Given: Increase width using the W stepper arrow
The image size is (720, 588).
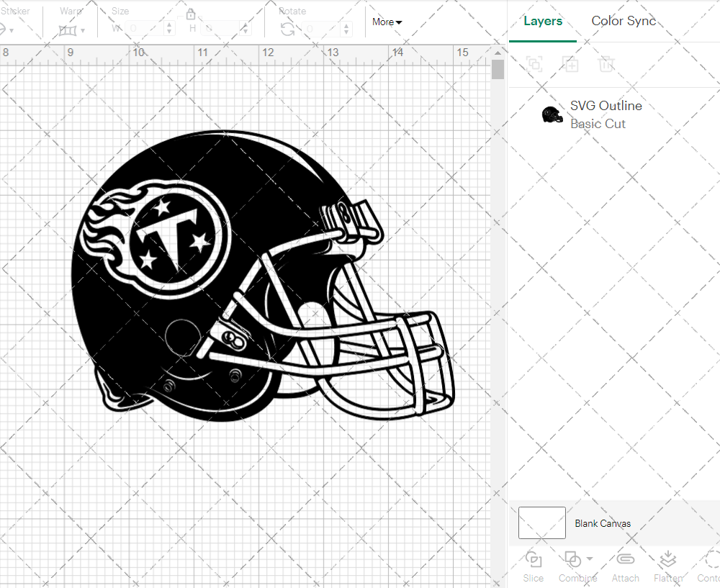Looking at the screenshot, I should click(168, 25).
